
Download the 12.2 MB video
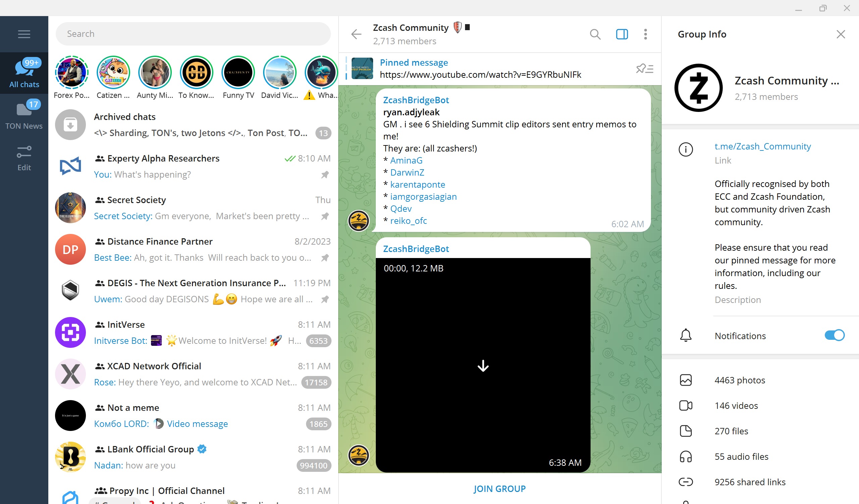click(x=483, y=366)
